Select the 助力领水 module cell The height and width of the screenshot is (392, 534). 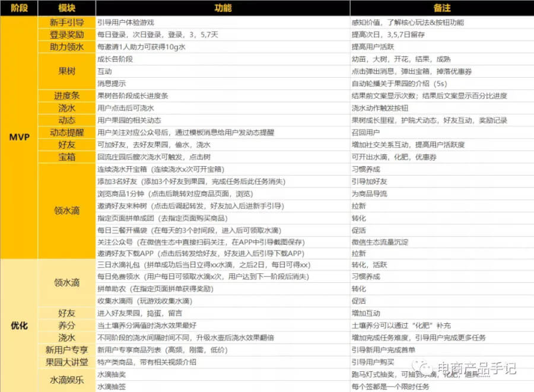66,47
